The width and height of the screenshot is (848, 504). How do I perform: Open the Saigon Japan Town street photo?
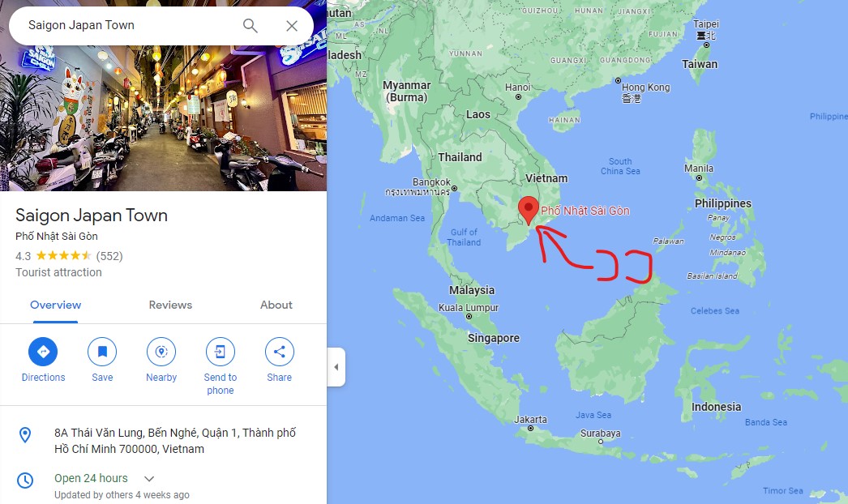(163, 117)
